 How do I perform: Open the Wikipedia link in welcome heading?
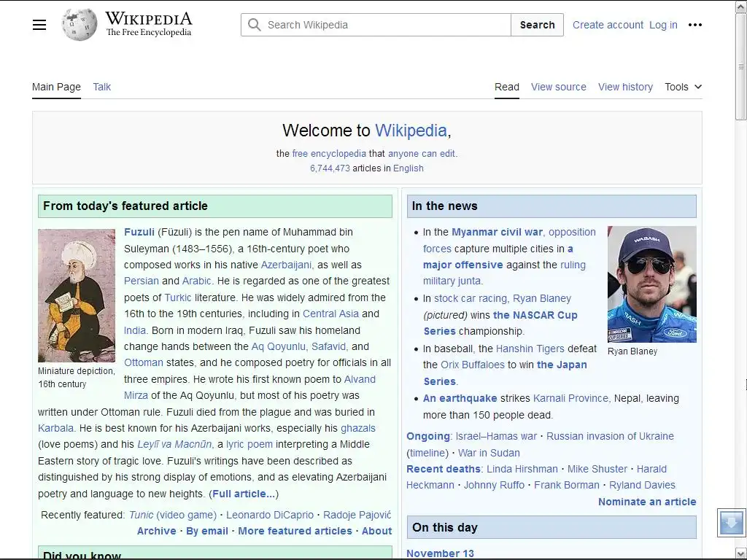click(x=411, y=131)
